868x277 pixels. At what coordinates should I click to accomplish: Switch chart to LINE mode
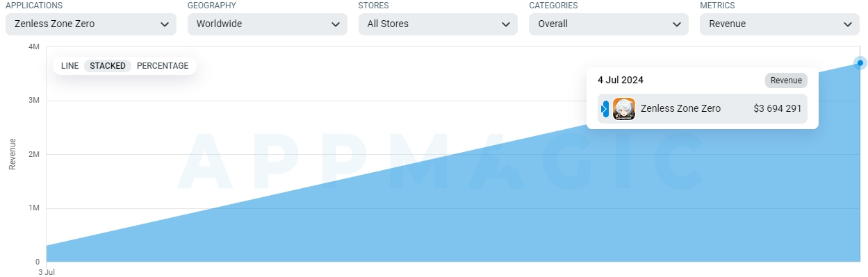(69, 66)
